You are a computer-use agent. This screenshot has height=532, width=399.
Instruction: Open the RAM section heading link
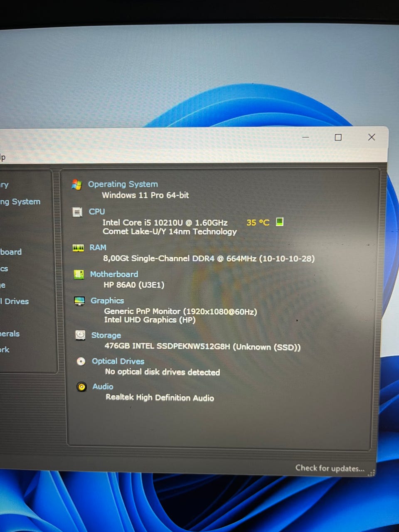[x=98, y=247]
